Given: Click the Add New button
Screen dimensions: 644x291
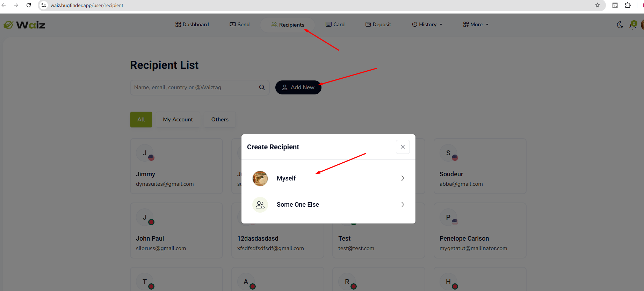Looking at the screenshot, I should (x=298, y=87).
